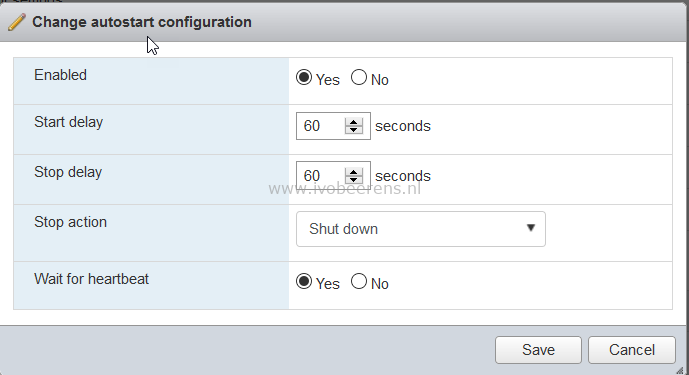This screenshot has height=375, width=689.
Task: Save the autostart configuration
Action: pyautogui.click(x=538, y=350)
